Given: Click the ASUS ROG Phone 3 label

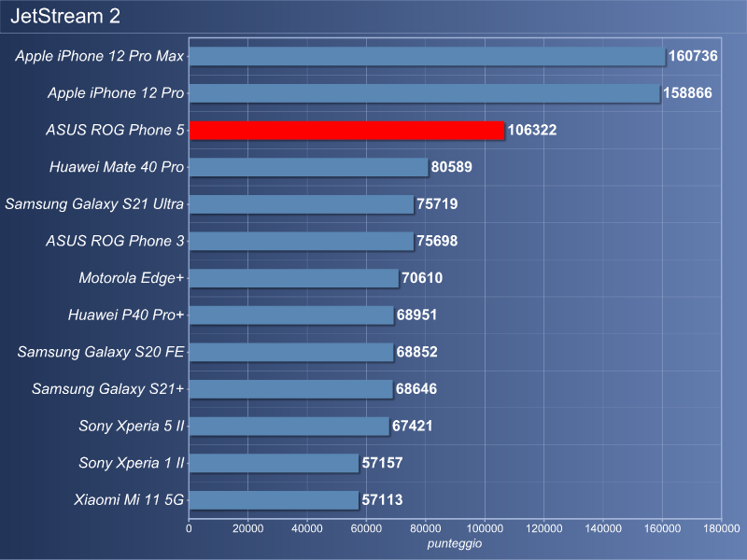Looking at the screenshot, I should (x=115, y=241).
